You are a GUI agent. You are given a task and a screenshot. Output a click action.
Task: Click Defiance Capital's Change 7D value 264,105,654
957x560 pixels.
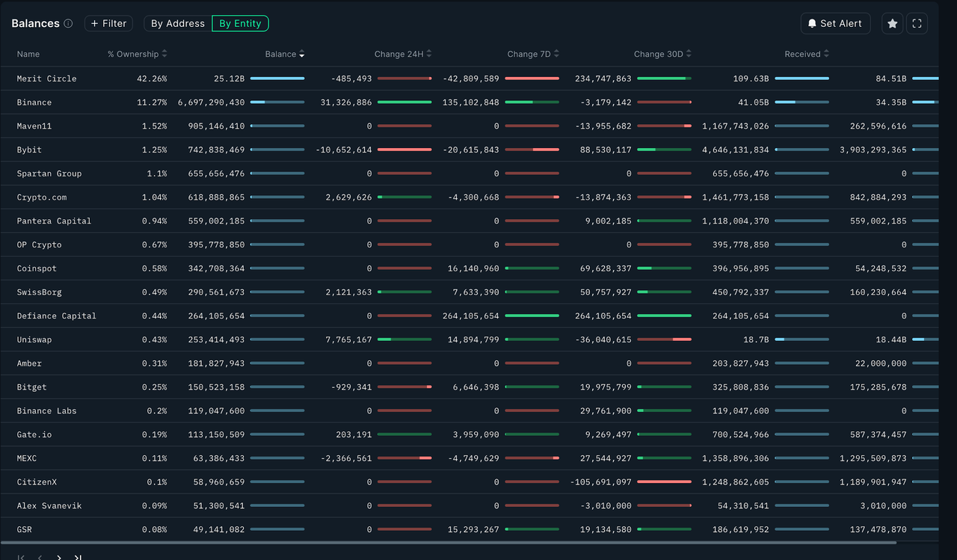tap(471, 316)
